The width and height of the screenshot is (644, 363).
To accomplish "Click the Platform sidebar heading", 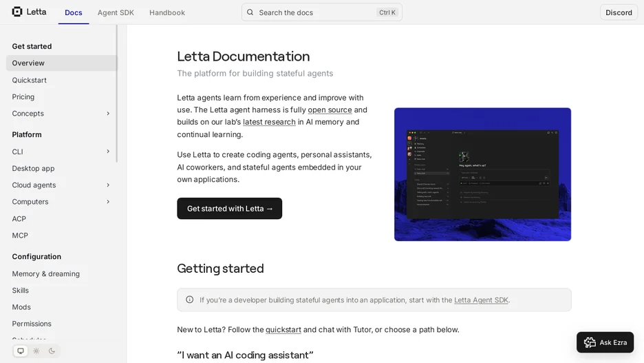I will point(27,134).
